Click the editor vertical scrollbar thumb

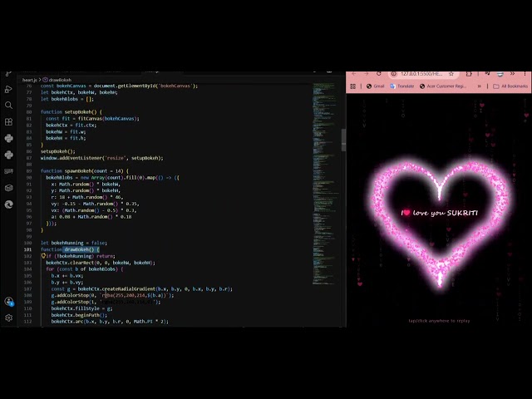click(x=343, y=140)
